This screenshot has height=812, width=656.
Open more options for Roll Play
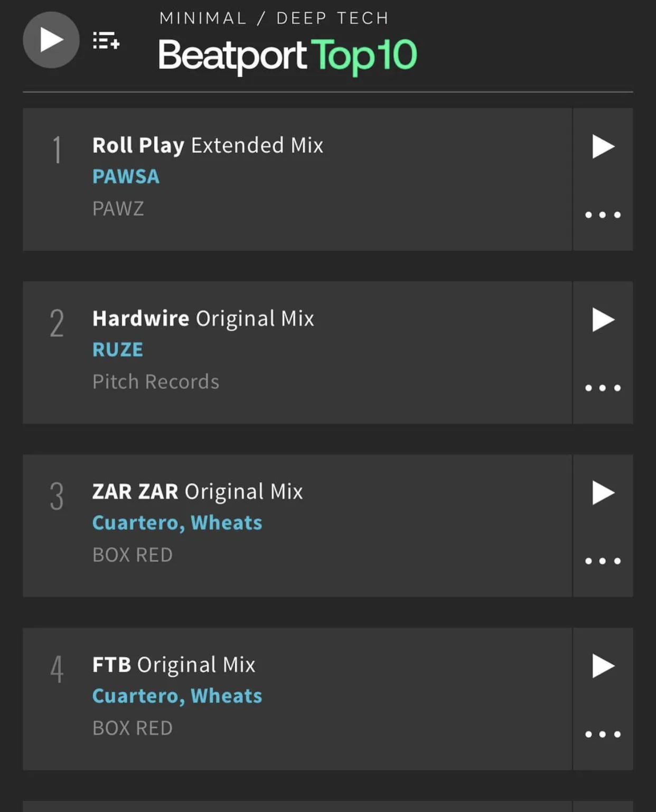[603, 214]
